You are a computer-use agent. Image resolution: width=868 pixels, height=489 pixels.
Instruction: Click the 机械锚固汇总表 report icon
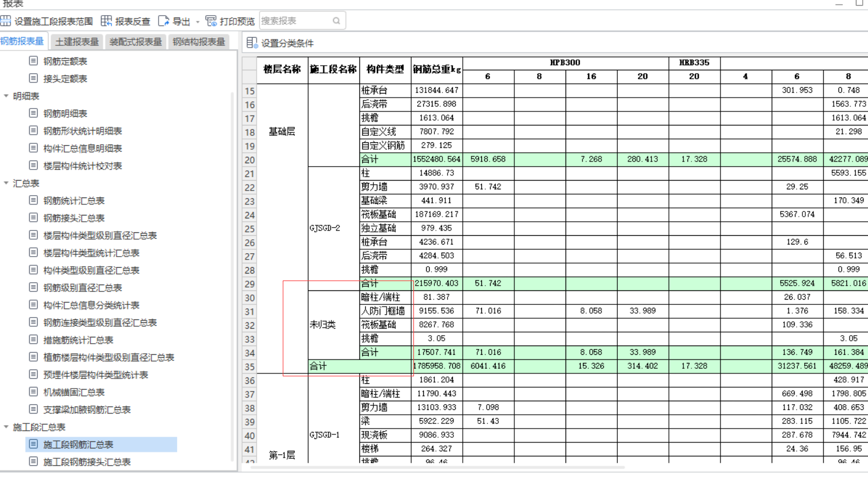point(33,392)
